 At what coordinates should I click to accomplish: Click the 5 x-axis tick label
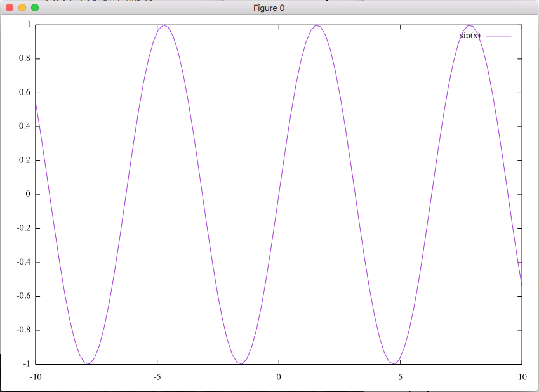pyautogui.click(x=401, y=377)
